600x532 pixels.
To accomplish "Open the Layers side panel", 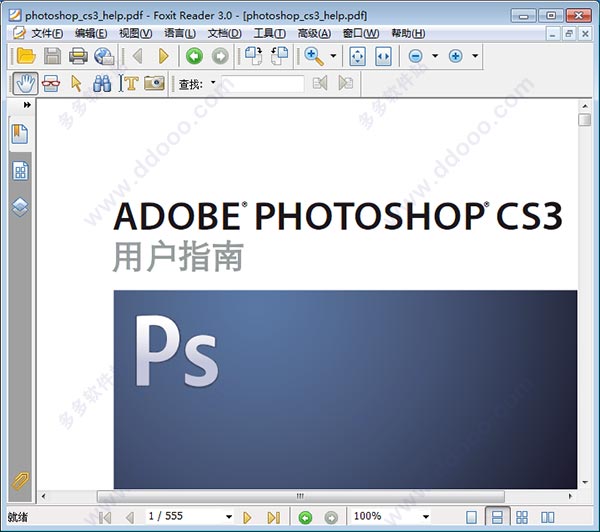I will 20,207.
